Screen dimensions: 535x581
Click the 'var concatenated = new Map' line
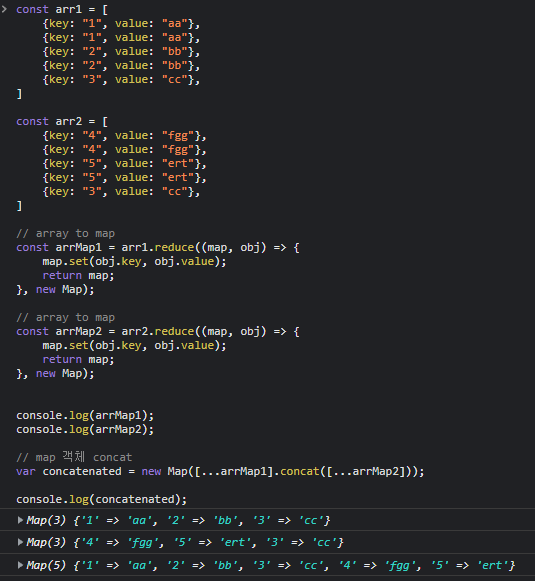tap(220, 471)
